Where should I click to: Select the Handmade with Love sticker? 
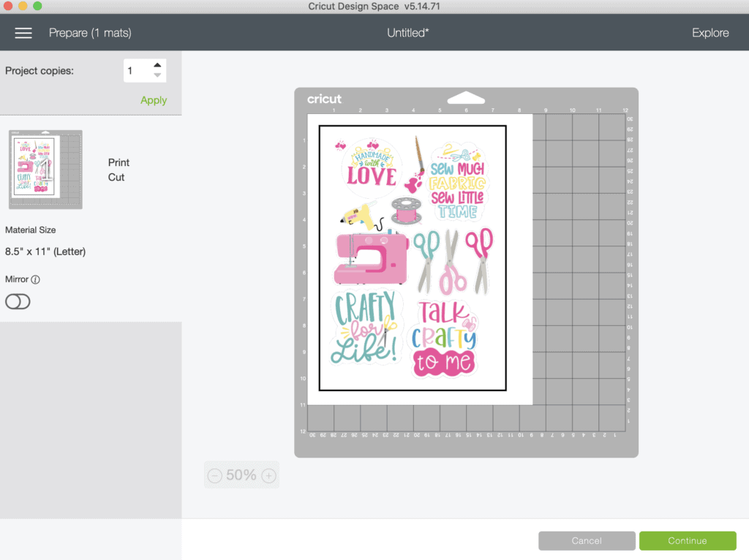tap(370, 167)
